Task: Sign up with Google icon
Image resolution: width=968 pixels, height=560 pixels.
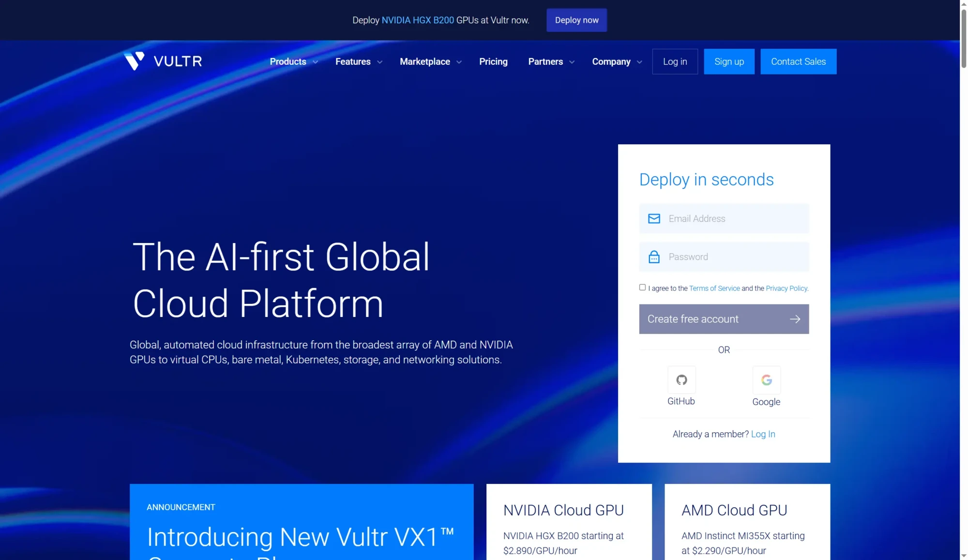Action: coord(767,380)
